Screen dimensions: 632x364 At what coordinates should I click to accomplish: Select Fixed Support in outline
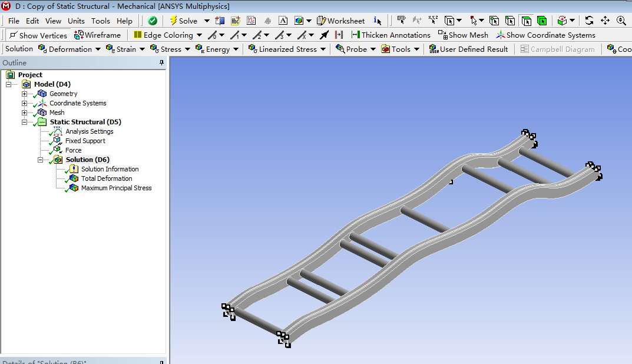click(85, 141)
